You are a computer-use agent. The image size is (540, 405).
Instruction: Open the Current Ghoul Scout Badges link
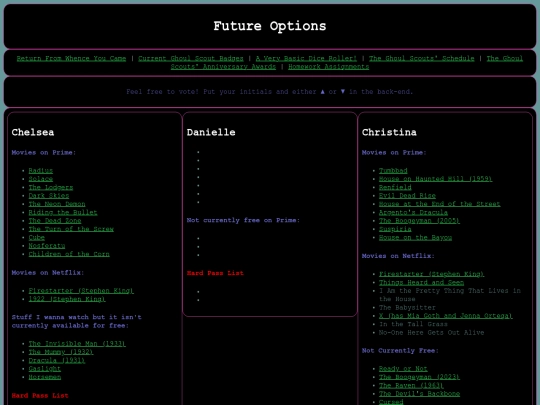191,58
